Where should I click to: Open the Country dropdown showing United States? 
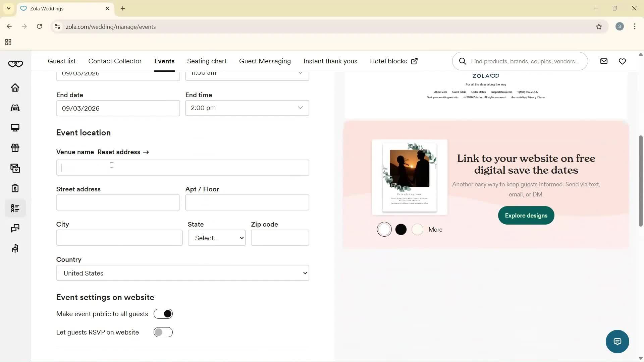pyautogui.click(x=182, y=273)
